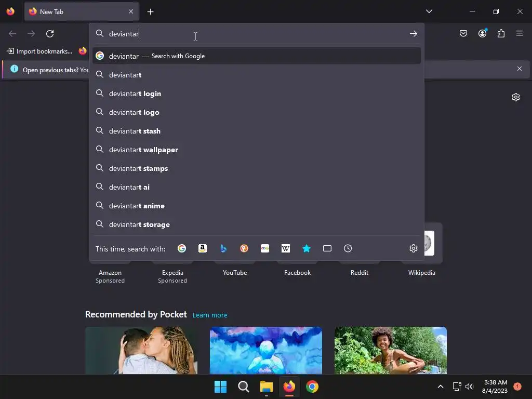Select 'deviantar — Search with Google' suggestion
The image size is (532, 399).
coord(257,56)
